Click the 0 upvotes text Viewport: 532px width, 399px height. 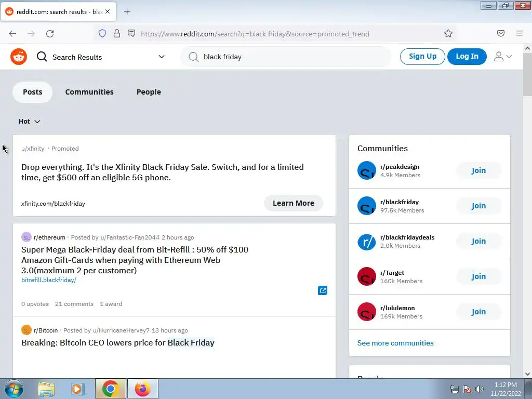coord(35,304)
